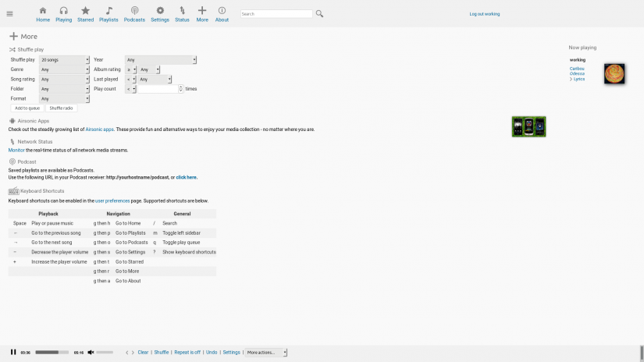644x362 pixels.
Task: Open the Song rating dropdown
Action: tap(65, 80)
